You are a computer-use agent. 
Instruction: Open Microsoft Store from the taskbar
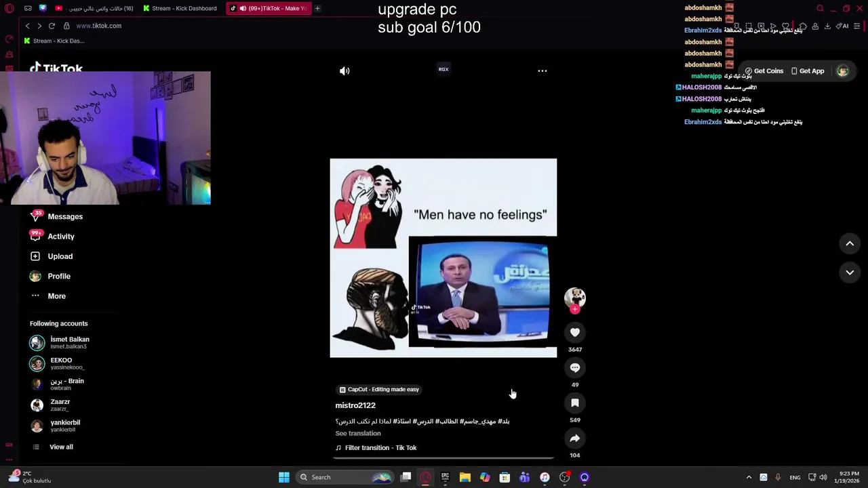pyautogui.click(x=505, y=477)
